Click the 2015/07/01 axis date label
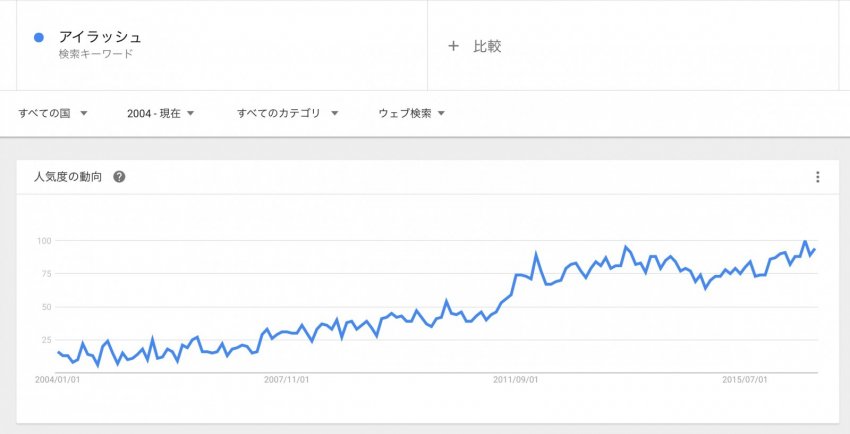The width and height of the screenshot is (850, 434). pyautogui.click(x=745, y=380)
